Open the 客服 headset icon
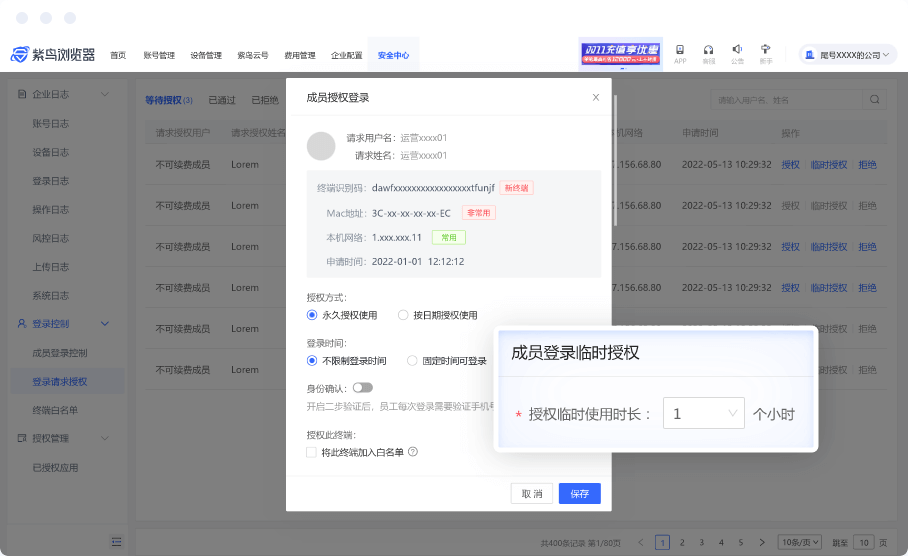The image size is (908, 556). pos(708,50)
